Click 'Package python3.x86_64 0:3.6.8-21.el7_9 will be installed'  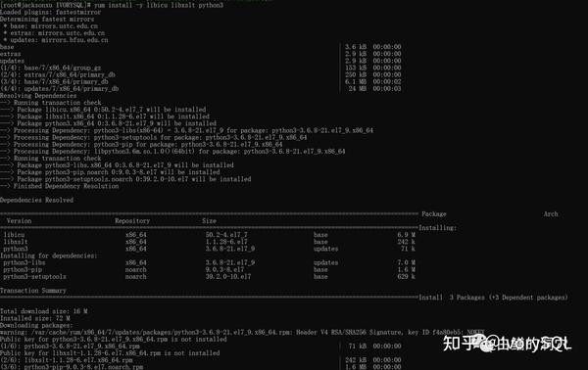[x=117, y=123]
